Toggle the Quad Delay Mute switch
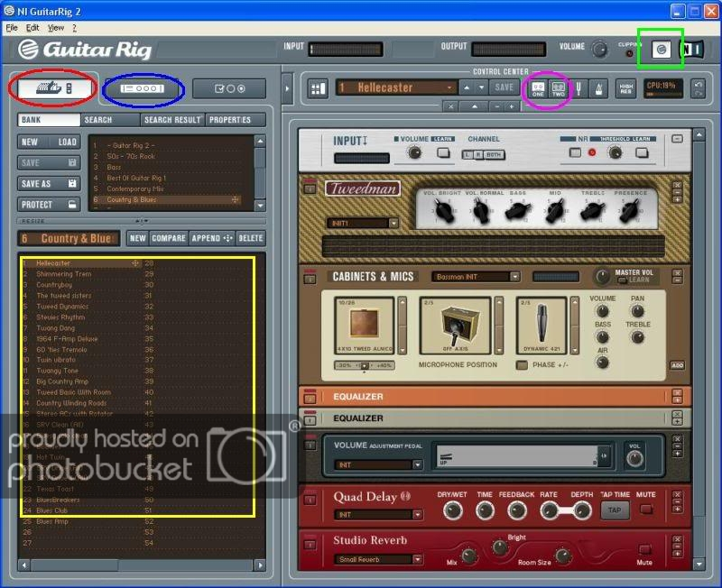 tap(646, 509)
